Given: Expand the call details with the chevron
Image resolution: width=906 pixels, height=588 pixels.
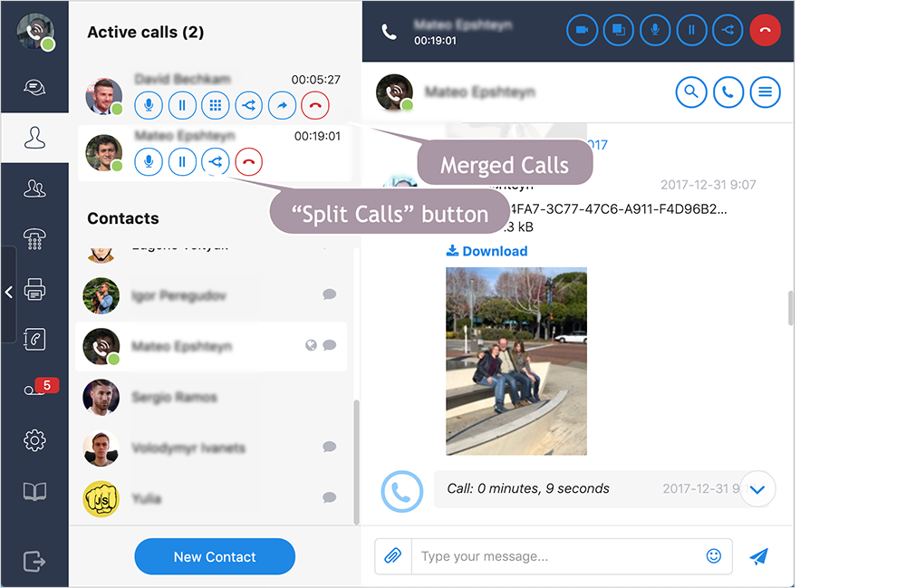Looking at the screenshot, I should (x=757, y=488).
